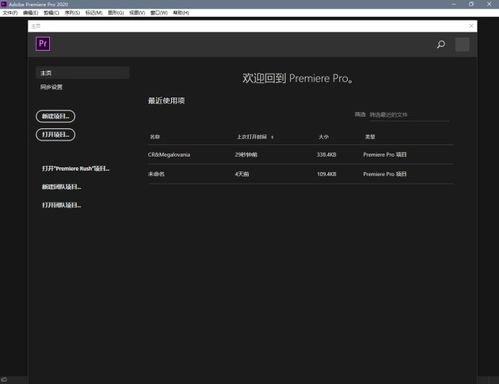Click the 4天前 time cell

242,174
